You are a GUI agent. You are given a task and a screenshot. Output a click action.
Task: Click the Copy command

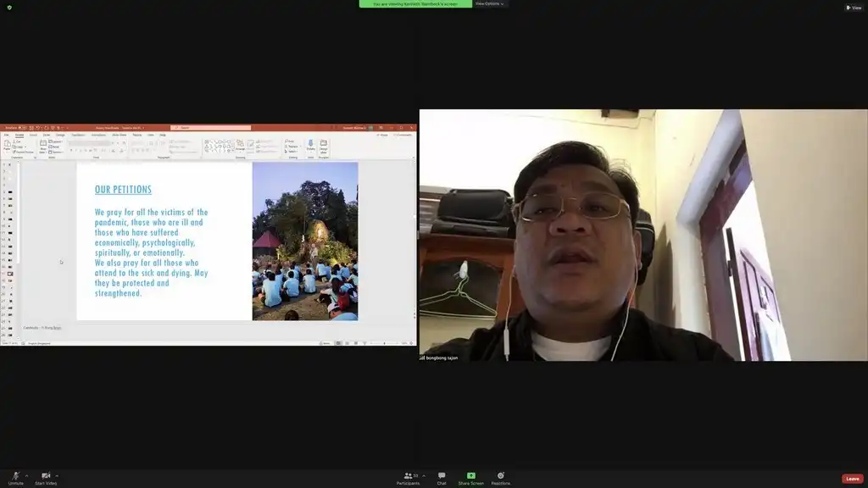[19, 147]
